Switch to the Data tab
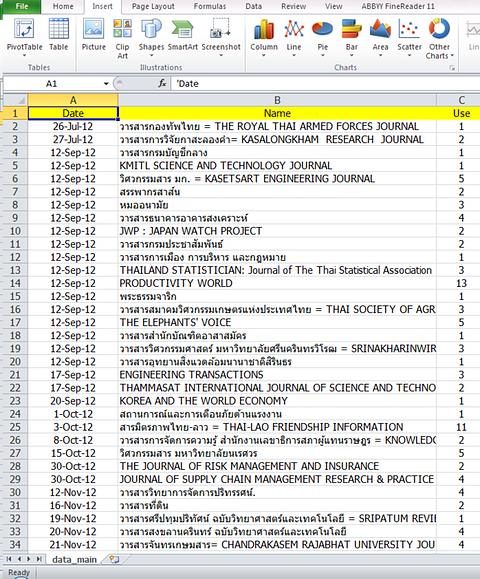This screenshot has height=579, width=480. (x=253, y=6)
